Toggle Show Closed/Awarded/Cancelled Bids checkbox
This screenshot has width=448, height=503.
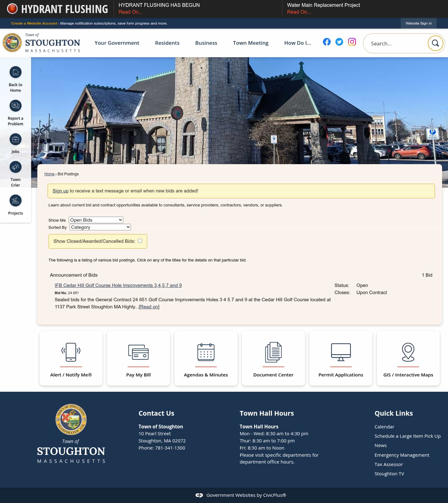[x=140, y=241]
